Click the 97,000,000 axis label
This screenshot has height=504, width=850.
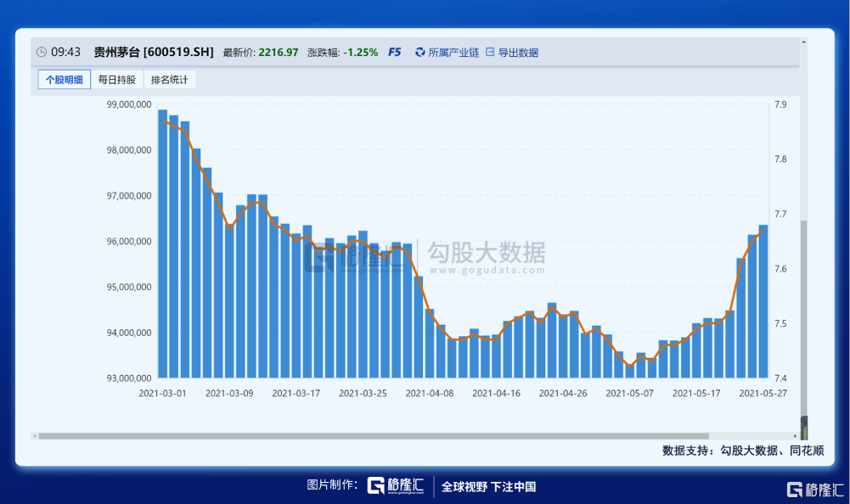[x=129, y=196]
